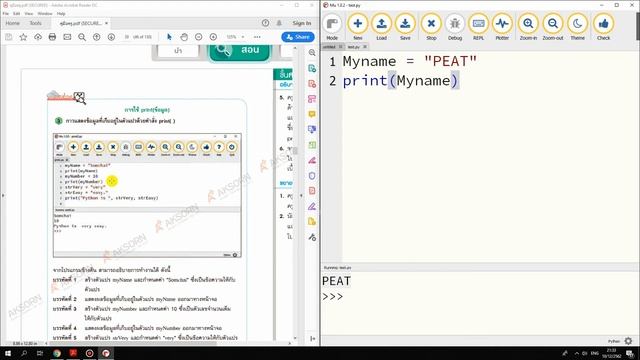Click zoom out minus in Acrobat toolbar
The image size is (640, 360).
(198, 37)
